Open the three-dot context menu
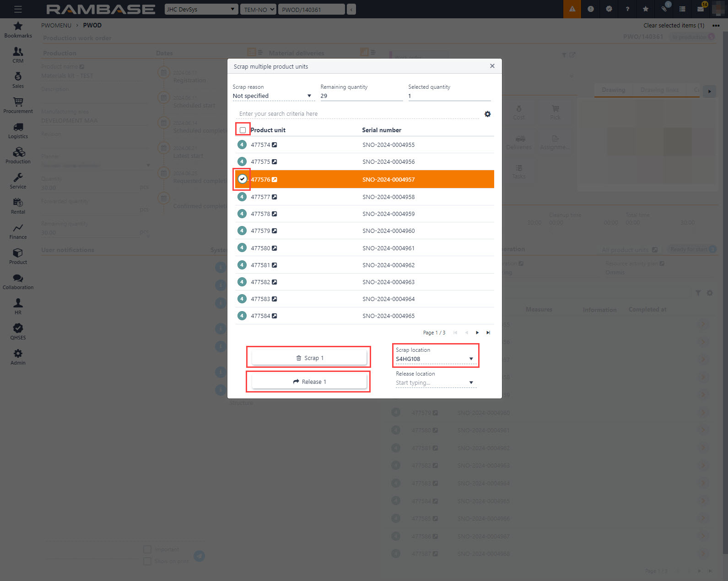This screenshot has width=728, height=581. [716, 26]
